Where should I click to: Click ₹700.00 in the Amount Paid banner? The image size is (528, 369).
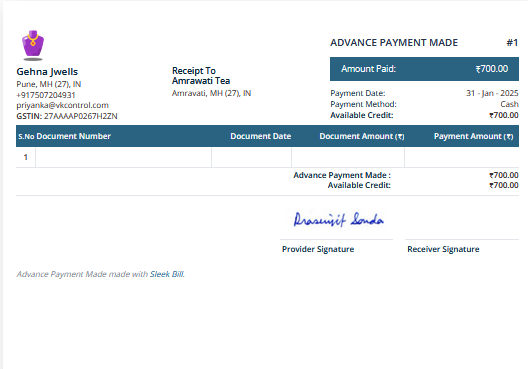point(492,69)
